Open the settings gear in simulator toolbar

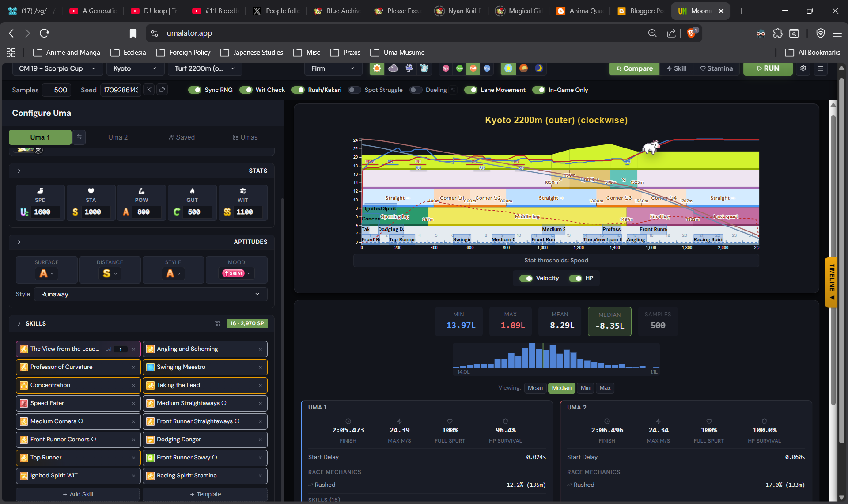pyautogui.click(x=803, y=68)
